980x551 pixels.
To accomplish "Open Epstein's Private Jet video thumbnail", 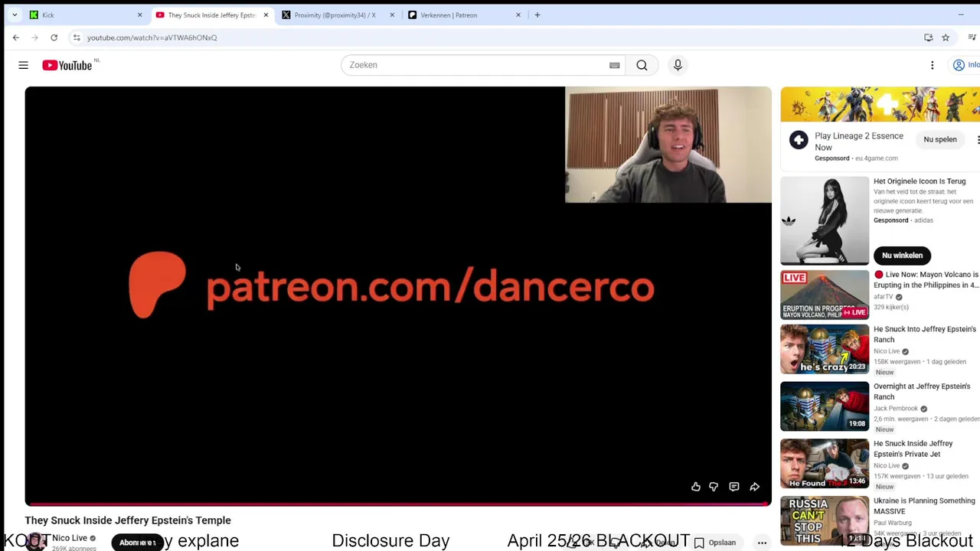I will pyautogui.click(x=825, y=464).
